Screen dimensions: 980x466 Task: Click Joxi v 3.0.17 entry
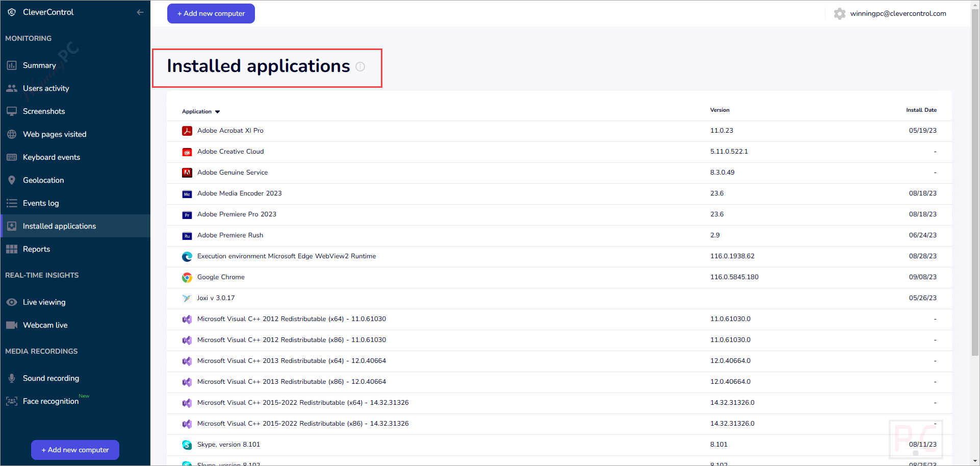(x=216, y=298)
